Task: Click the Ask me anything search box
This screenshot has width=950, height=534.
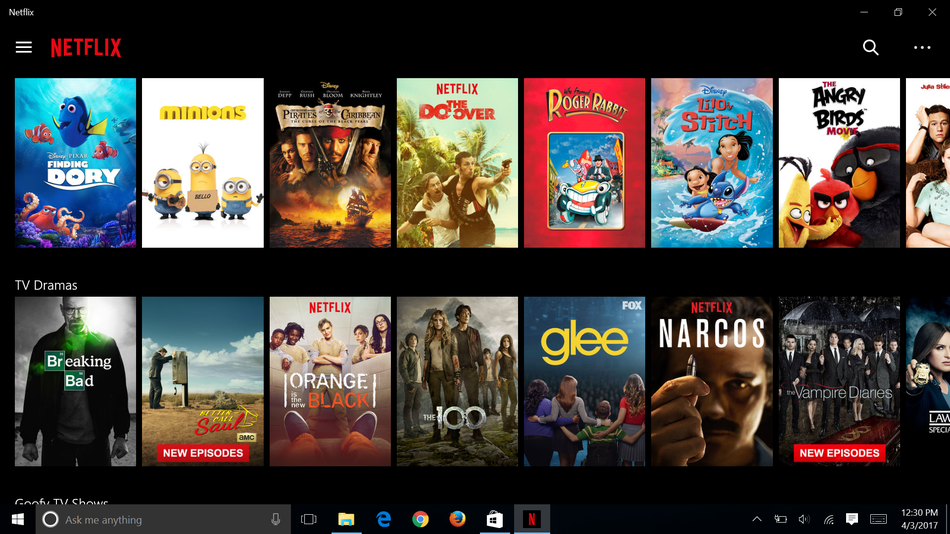Action: click(162, 519)
